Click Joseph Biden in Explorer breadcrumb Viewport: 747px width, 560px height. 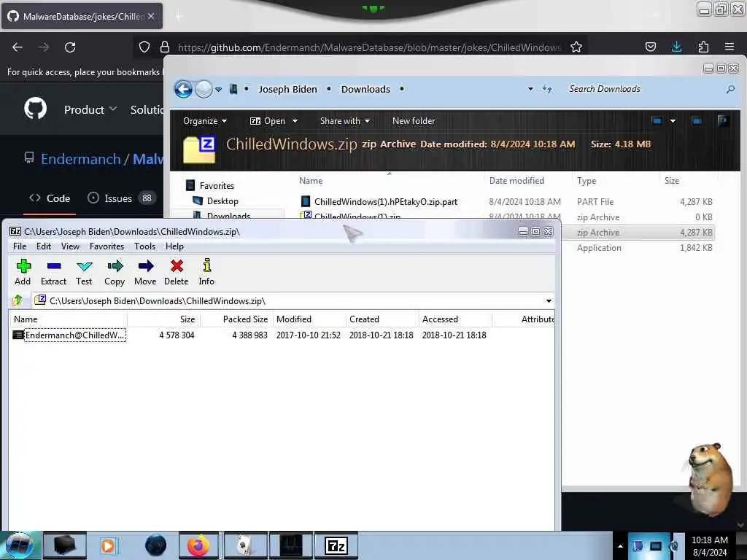(x=287, y=89)
